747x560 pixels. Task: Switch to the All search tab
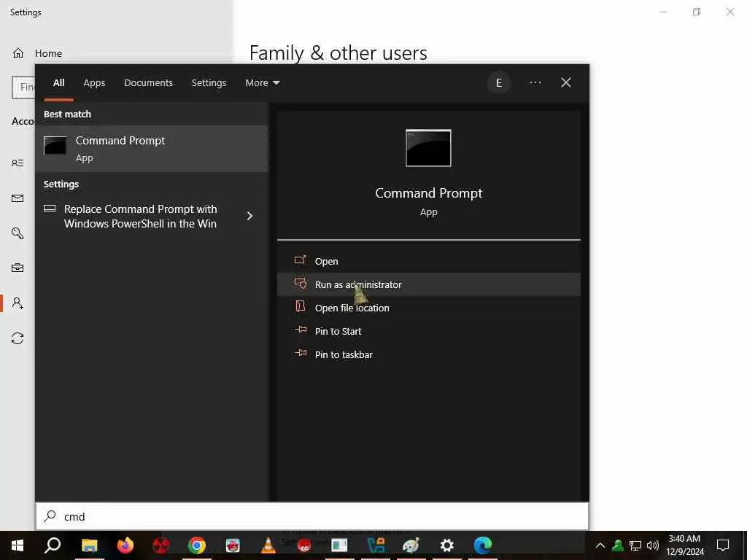click(58, 83)
